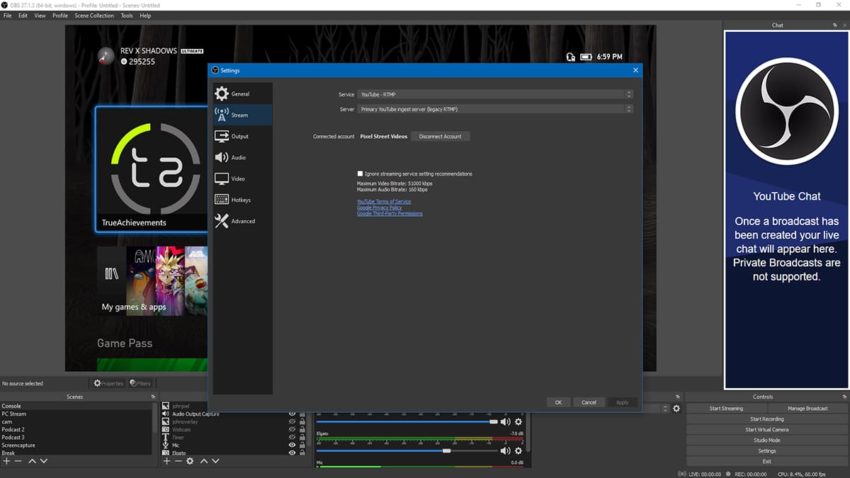Open the Scene Collection menu
850x478 pixels.
(x=94, y=16)
